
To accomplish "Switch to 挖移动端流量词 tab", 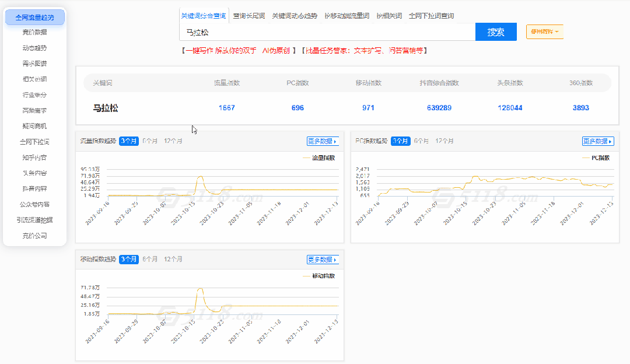I will point(346,16).
